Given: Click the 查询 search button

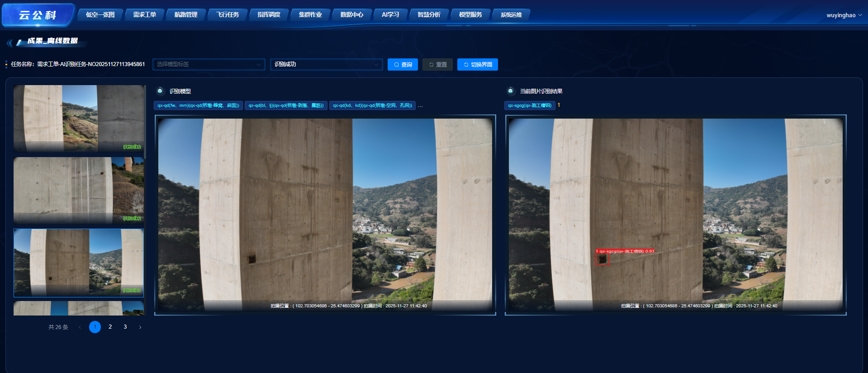Looking at the screenshot, I should 403,64.
